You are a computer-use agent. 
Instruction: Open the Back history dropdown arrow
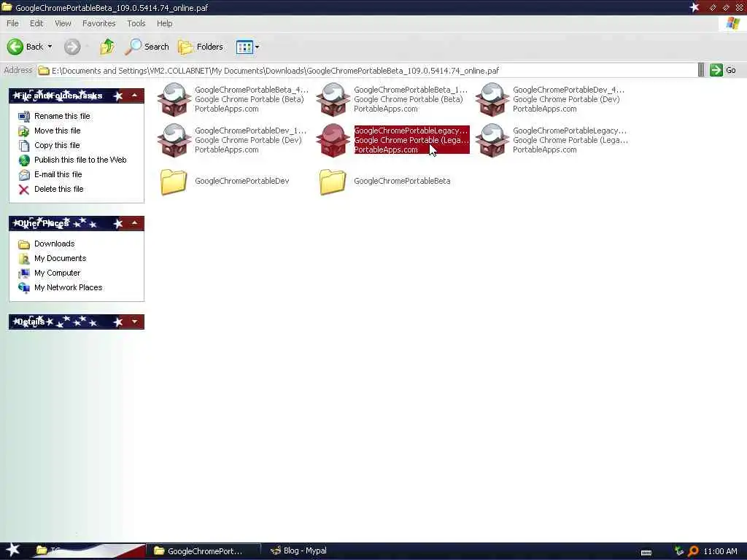coord(50,47)
